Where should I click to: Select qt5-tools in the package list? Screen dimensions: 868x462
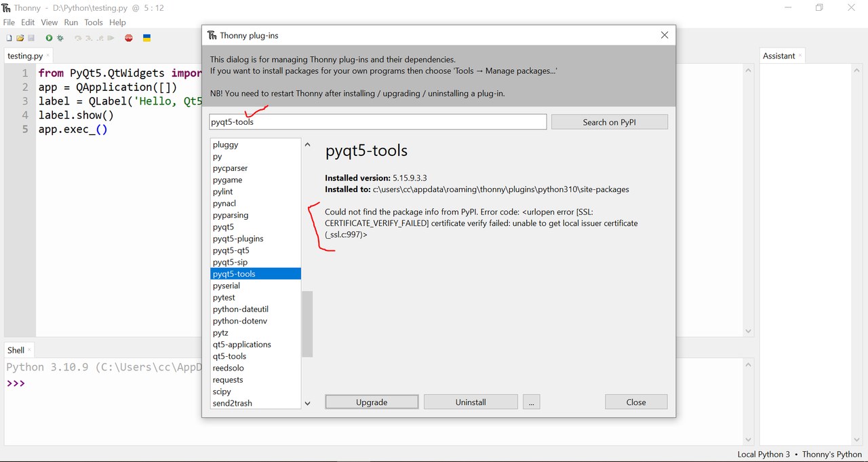[x=256, y=356]
